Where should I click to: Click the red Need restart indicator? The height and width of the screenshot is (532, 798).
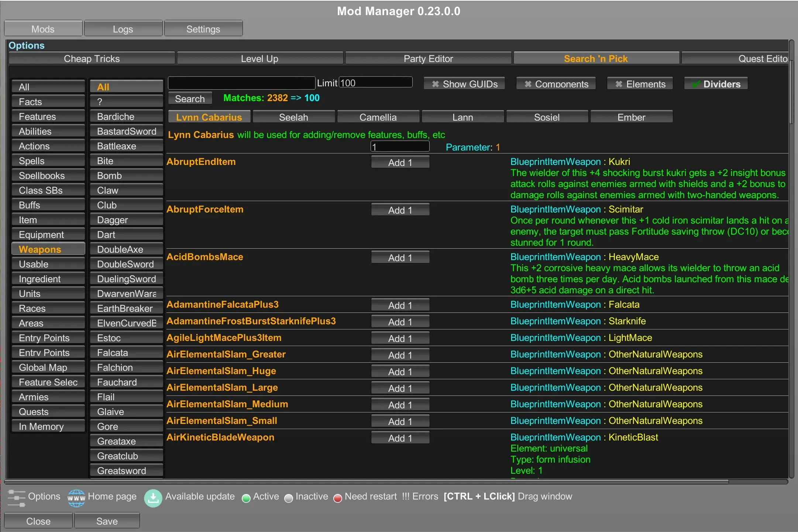(x=337, y=498)
